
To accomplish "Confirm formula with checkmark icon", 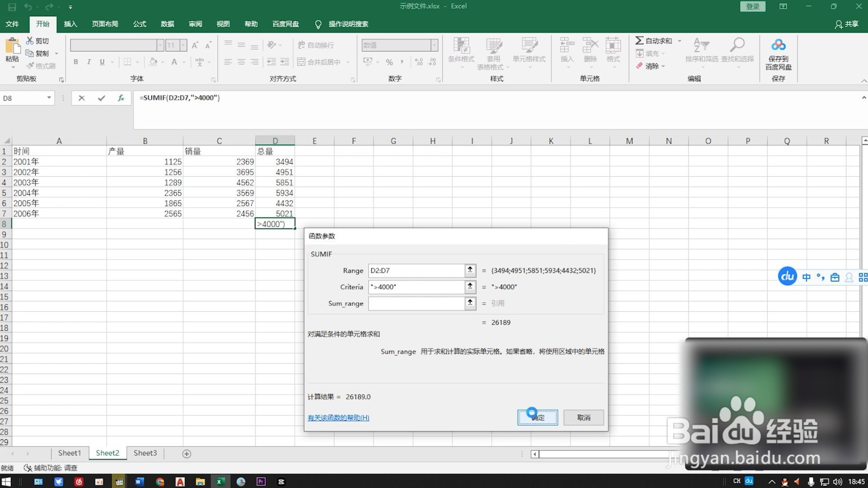I will (x=101, y=98).
